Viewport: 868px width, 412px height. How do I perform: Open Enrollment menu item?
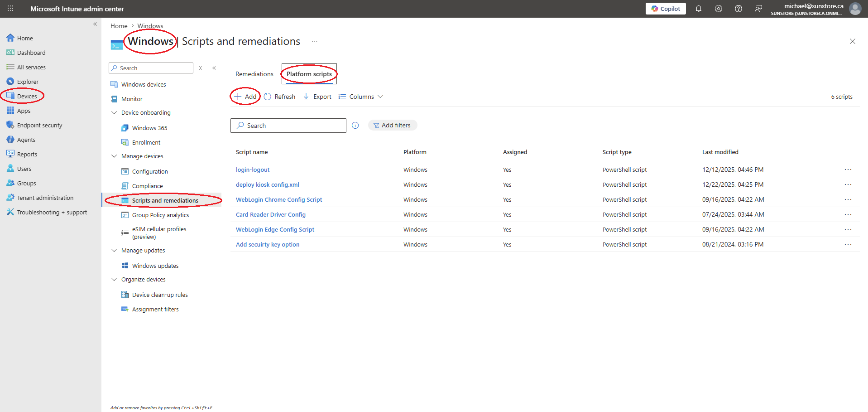tap(146, 142)
